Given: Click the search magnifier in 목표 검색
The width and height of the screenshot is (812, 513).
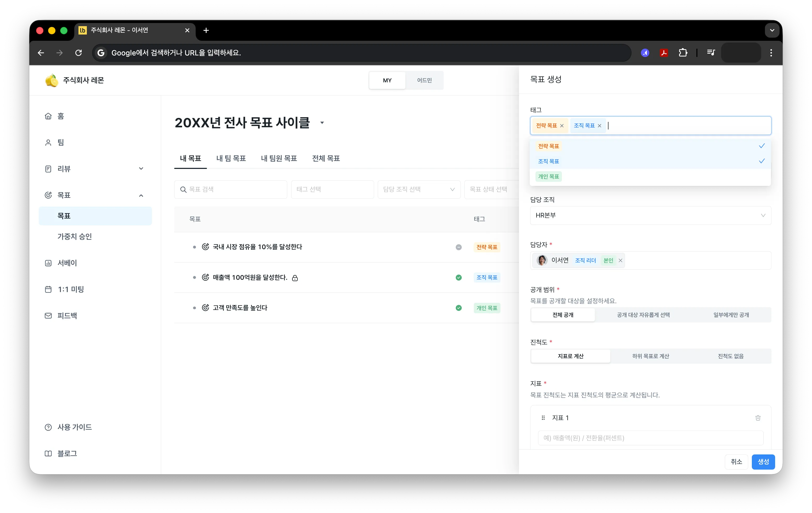Looking at the screenshot, I should pos(183,189).
